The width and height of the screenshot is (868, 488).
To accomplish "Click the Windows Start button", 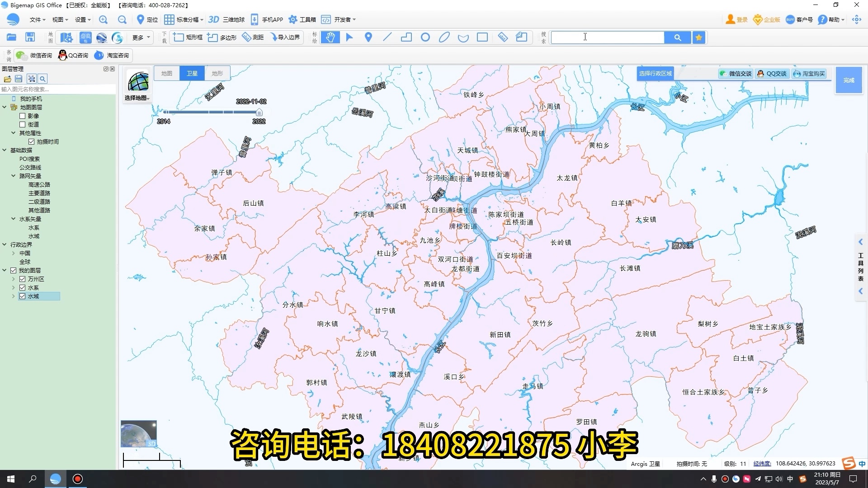I will click(11, 479).
